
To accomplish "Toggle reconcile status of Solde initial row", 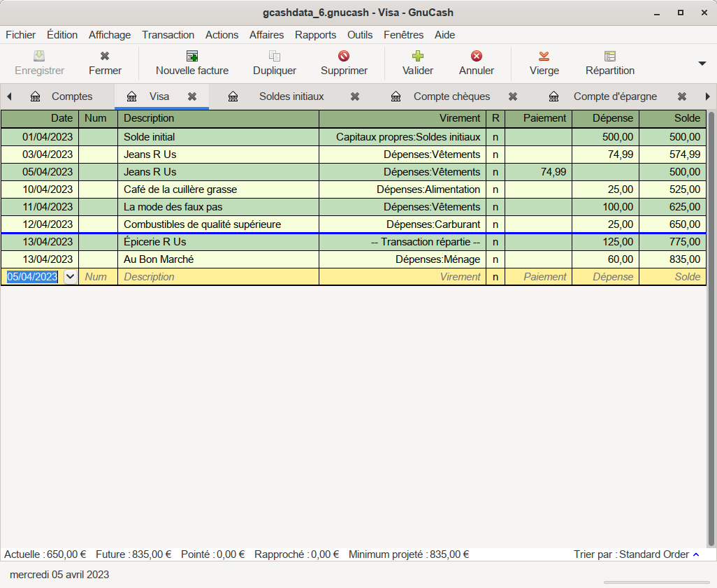I will [495, 137].
